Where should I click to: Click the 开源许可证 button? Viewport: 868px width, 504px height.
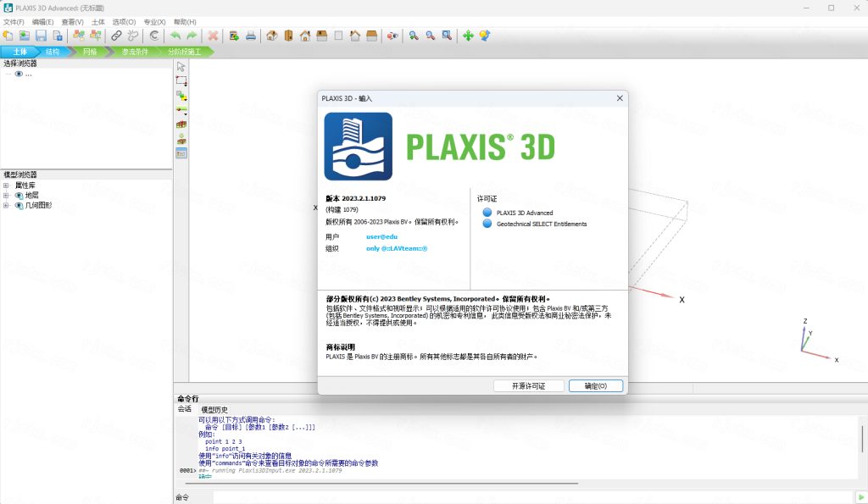(x=529, y=385)
